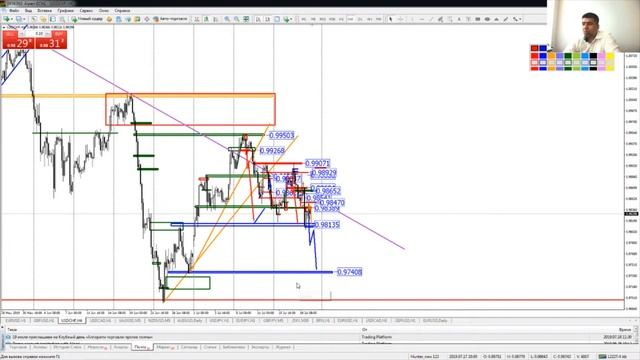Switch timeframe to M1
This screenshot has height=360, width=640.
(x=303, y=19)
